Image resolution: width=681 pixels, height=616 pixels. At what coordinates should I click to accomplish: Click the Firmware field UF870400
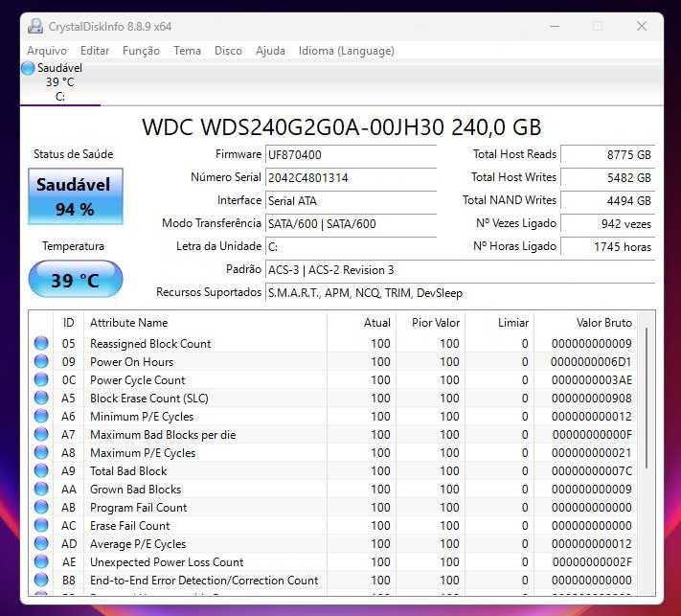pyautogui.click(x=351, y=154)
